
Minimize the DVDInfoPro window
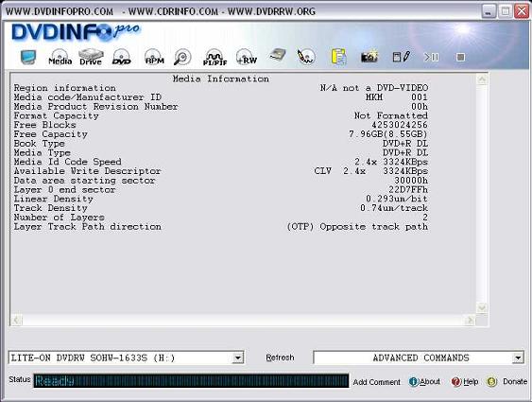pyautogui.click(x=489, y=11)
